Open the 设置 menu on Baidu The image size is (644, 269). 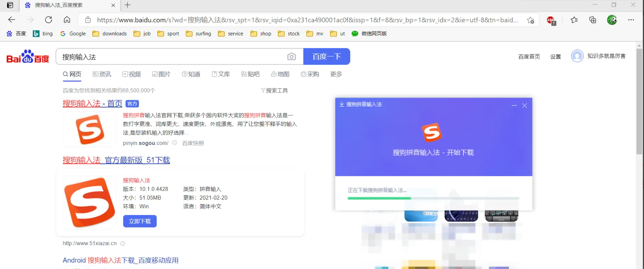tap(555, 57)
